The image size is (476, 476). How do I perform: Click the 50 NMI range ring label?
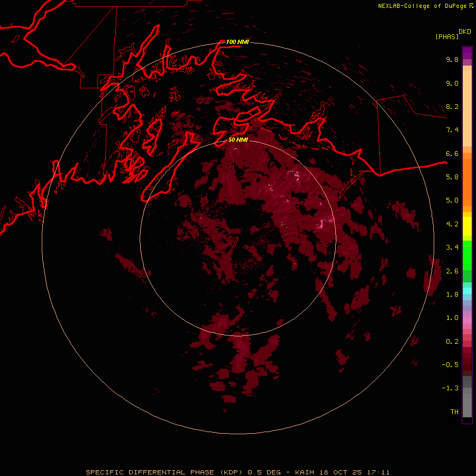[x=238, y=140]
